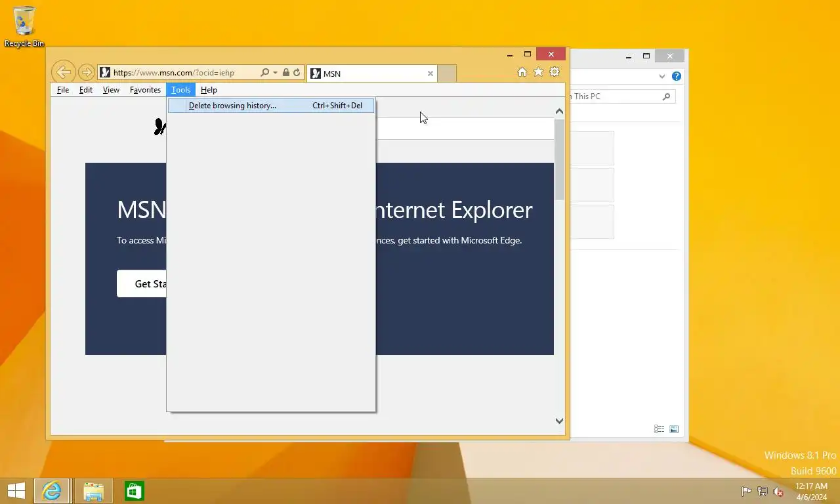Image resolution: width=840 pixels, height=504 pixels.
Task: Click the Internet Explorer taskbar icon
Action: point(52,491)
